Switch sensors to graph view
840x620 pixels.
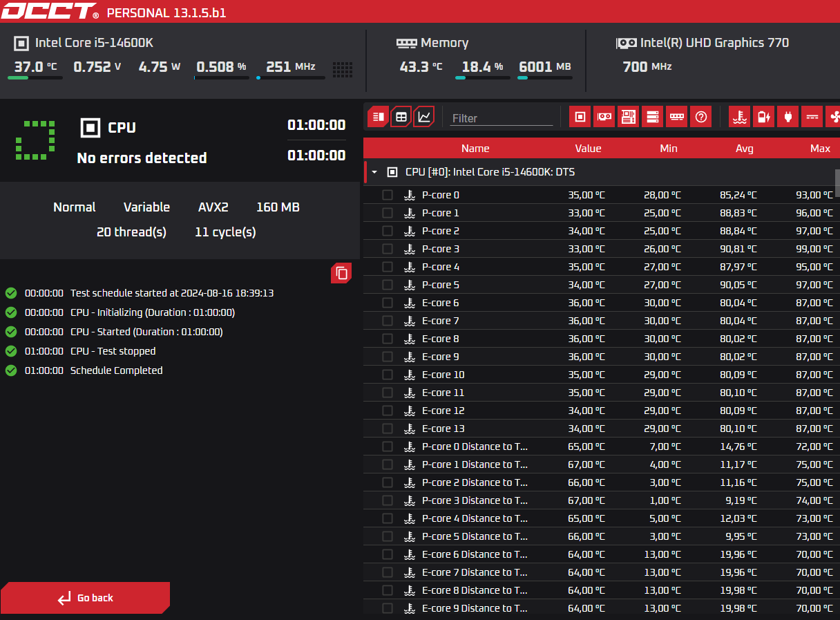[424, 117]
